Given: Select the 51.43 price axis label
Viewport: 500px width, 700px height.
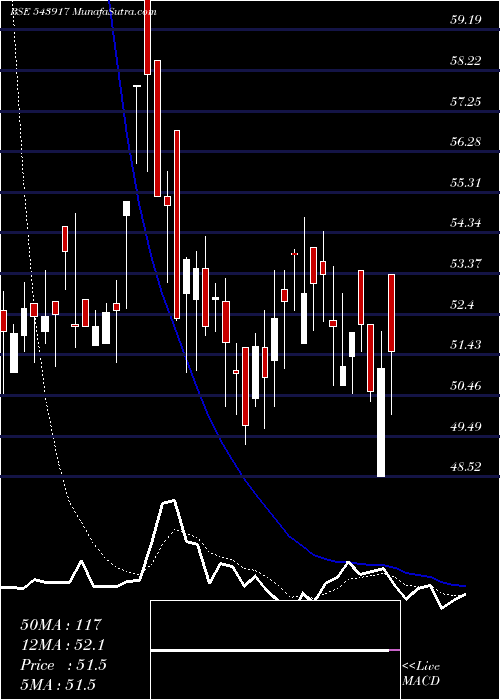Looking at the screenshot, I should click(466, 345).
